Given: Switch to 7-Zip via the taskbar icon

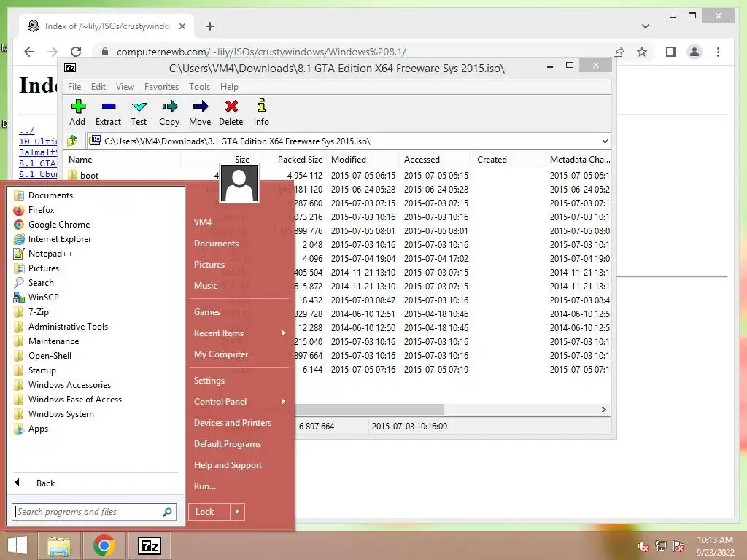Looking at the screenshot, I should 149,545.
